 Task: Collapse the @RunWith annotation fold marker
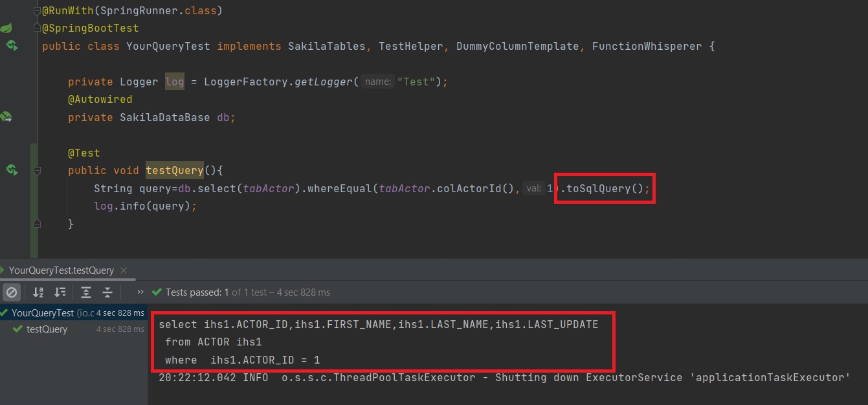(x=37, y=11)
